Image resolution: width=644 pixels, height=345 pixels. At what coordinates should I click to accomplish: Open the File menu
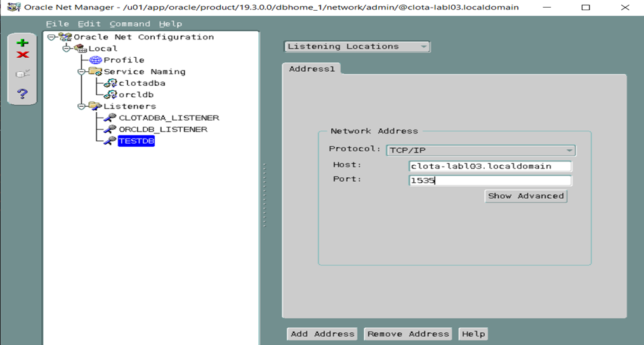[58, 24]
